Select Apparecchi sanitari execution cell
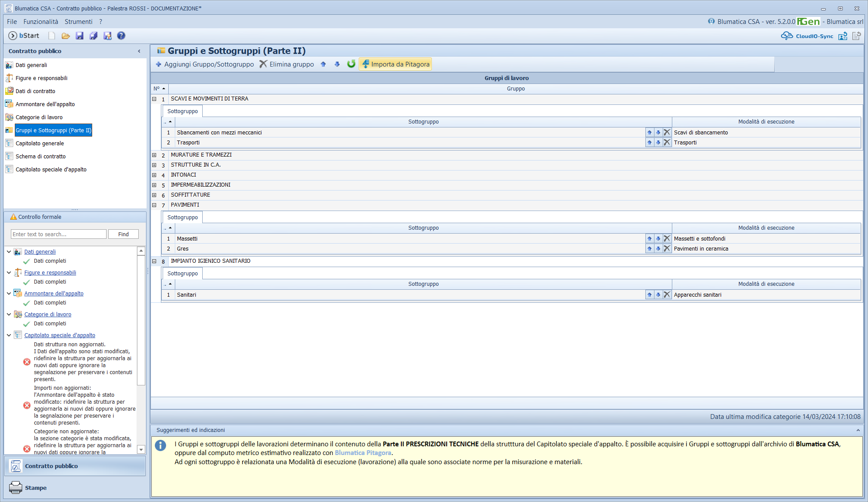Image resolution: width=868 pixels, height=502 pixels. tap(766, 295)
